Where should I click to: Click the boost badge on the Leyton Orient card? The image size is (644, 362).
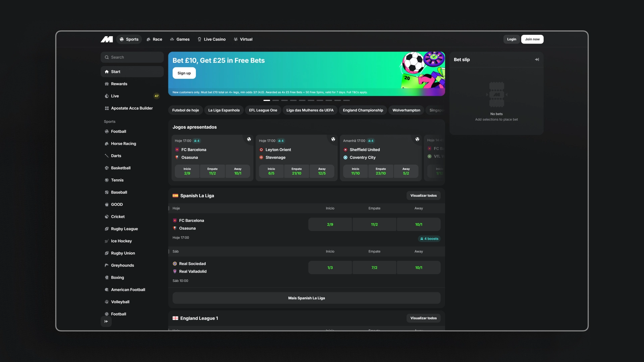[x=281, y=141]
